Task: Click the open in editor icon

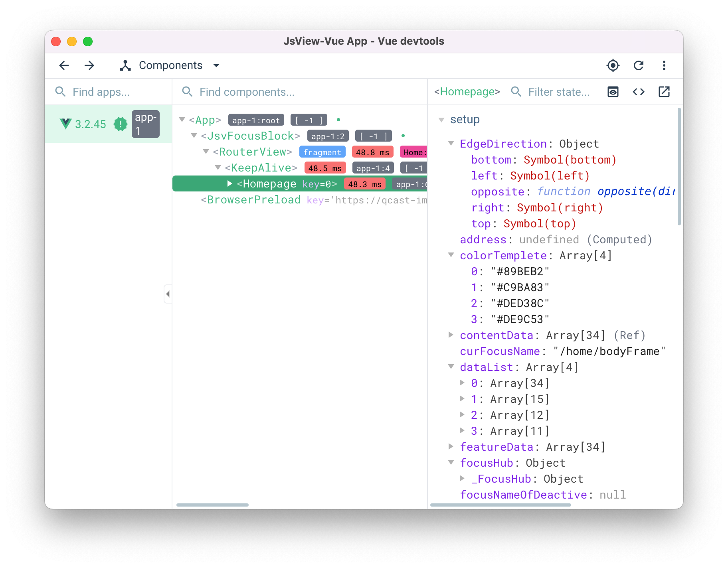Action: pos(664,92)
